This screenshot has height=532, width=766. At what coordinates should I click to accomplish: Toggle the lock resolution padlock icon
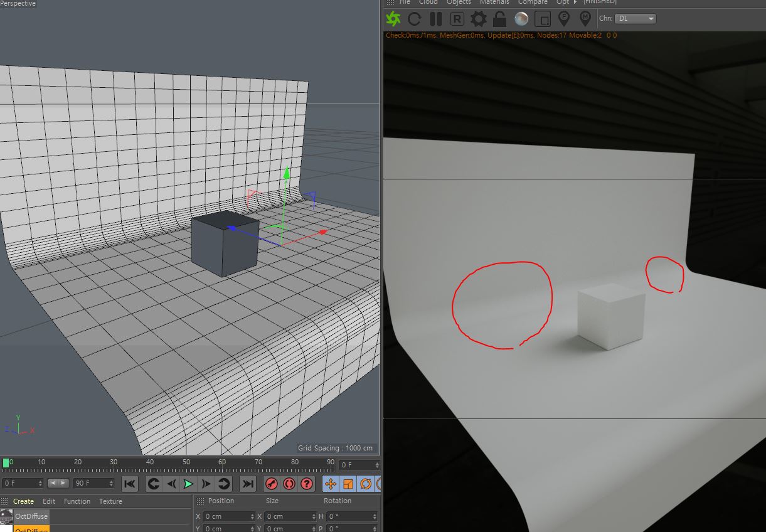pos(499,19)
